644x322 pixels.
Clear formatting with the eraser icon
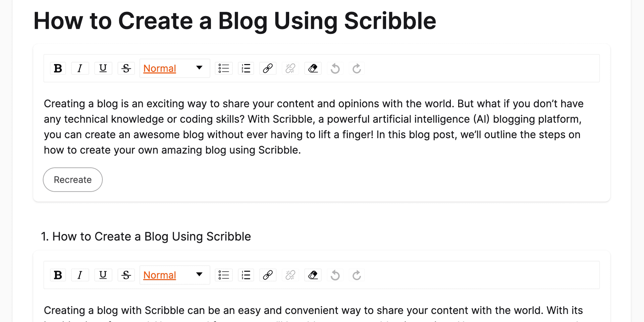(x=313, y=68)
